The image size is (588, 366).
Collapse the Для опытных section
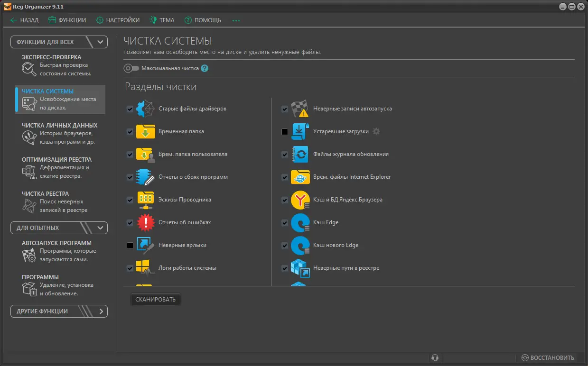(x=100, y=228)
